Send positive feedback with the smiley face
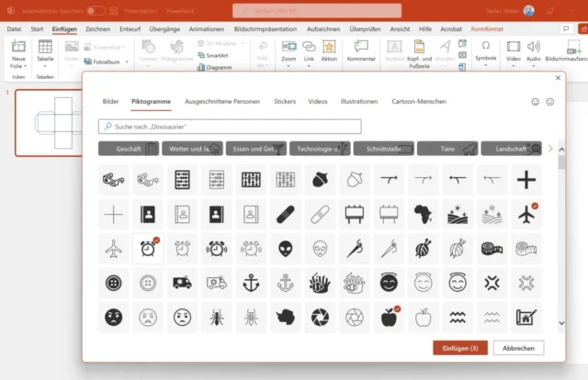The image size is (588, 380). pyautogui.click(x=535, y=102)
